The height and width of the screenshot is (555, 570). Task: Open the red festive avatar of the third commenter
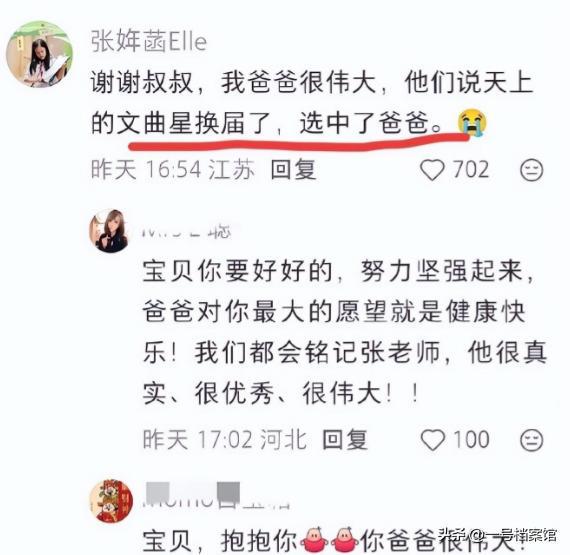coord(111,500)
